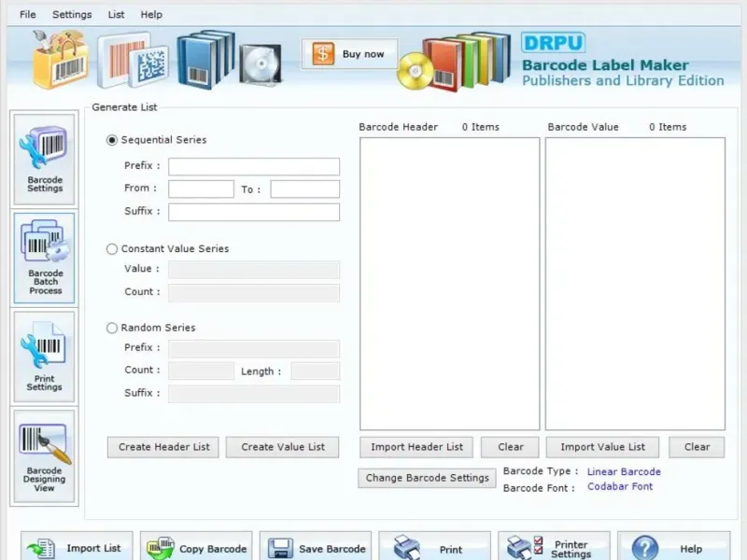Click Create Header List button
747x560 pixels.
(162, 447)
